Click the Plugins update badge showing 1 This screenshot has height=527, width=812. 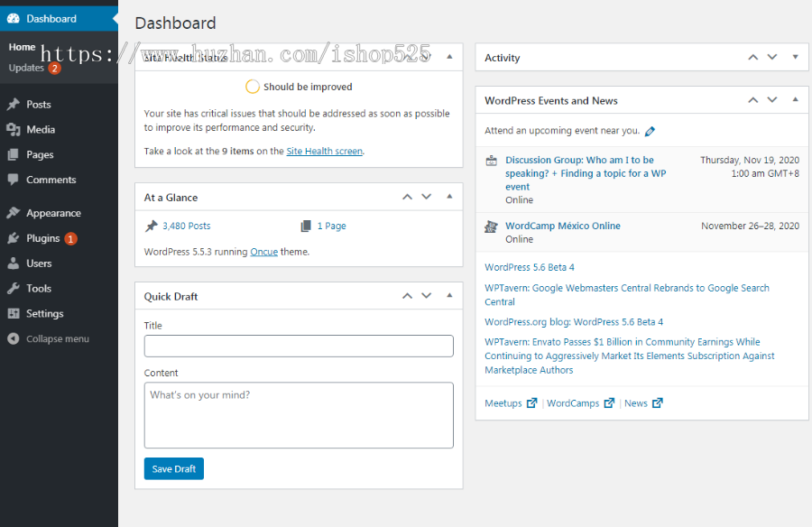click(x=71, y=239)
